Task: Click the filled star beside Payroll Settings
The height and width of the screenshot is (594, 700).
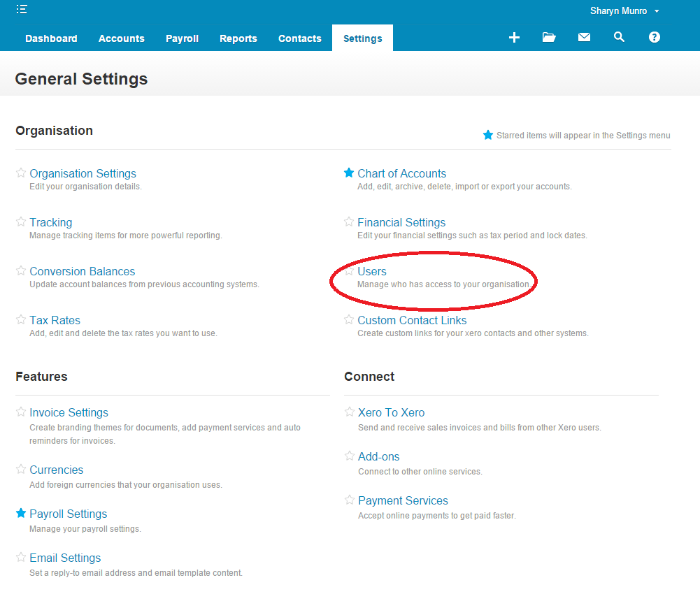Action: 20,512
